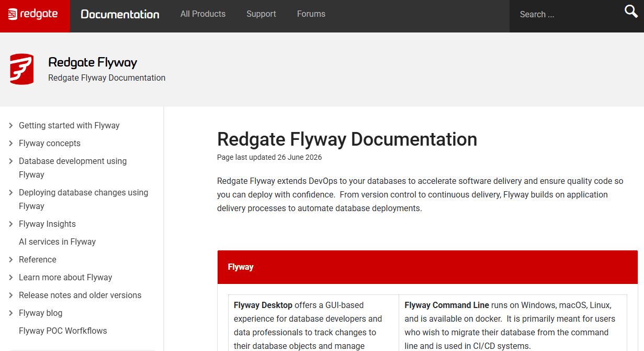This screenshot has height=351, width=644.
Task: Expand the Flyway concepts chevron
Action: pyautogui.click(x=11, y=144)
